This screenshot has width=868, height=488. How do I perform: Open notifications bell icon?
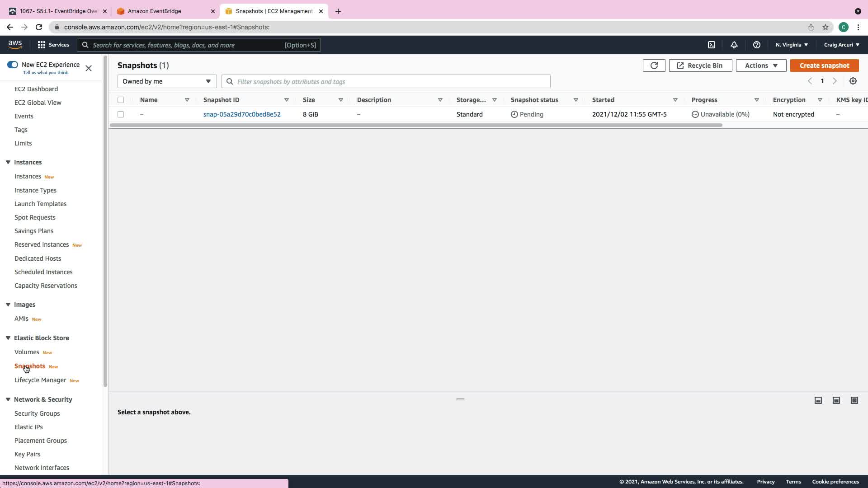click(734, 45)
